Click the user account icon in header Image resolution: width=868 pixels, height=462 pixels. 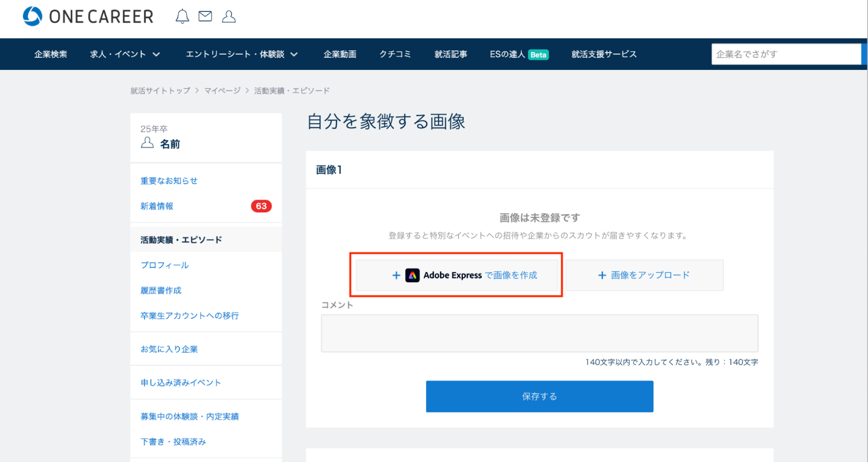coord(228,16)
